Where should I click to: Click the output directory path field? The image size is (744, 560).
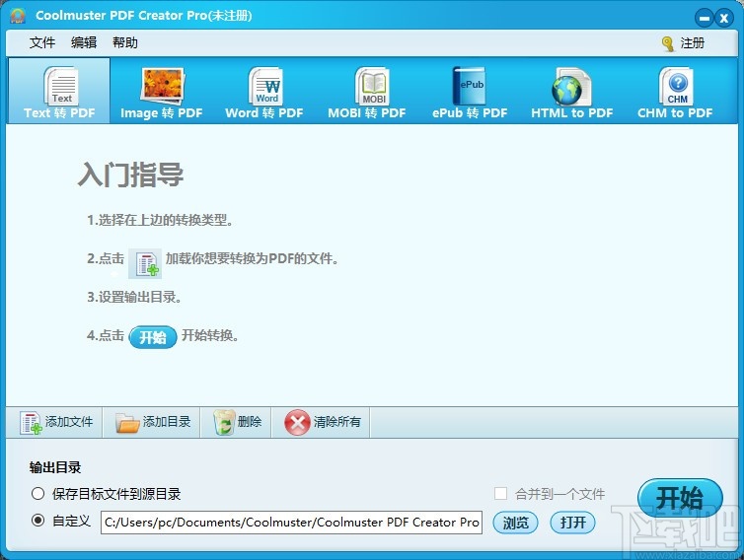[x=291, y=523]
